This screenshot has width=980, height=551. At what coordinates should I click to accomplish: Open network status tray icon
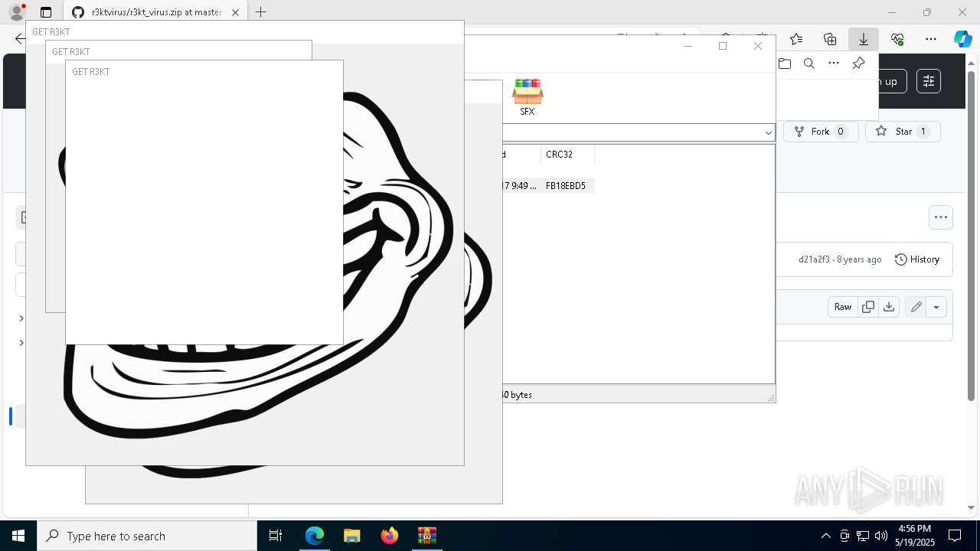point(863,536)
